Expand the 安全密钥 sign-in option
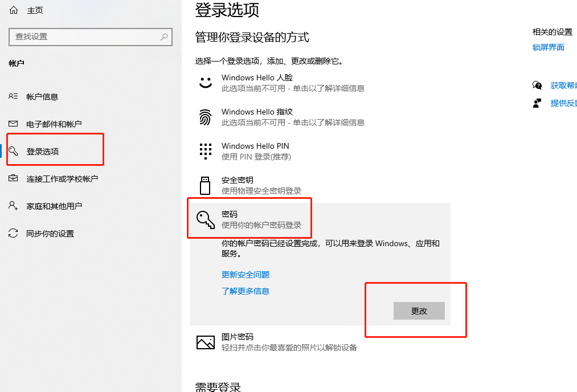This screenshot has width=577, height=392. pyautogui.click(x=320, y=186)
